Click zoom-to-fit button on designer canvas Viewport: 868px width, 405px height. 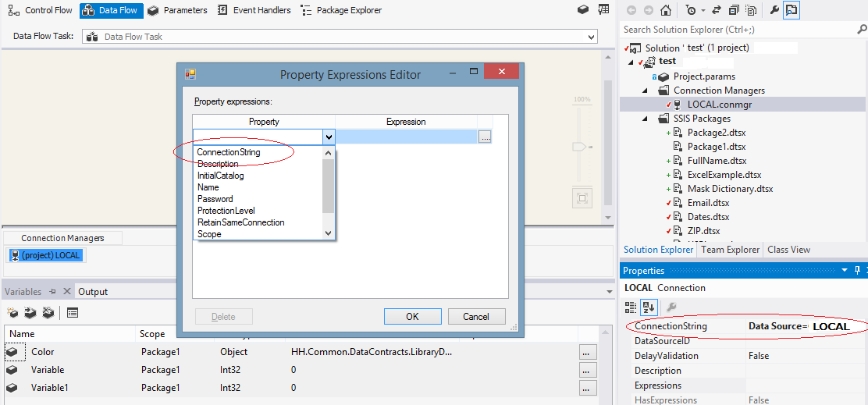pyautogui.click(x=582, y=198)
